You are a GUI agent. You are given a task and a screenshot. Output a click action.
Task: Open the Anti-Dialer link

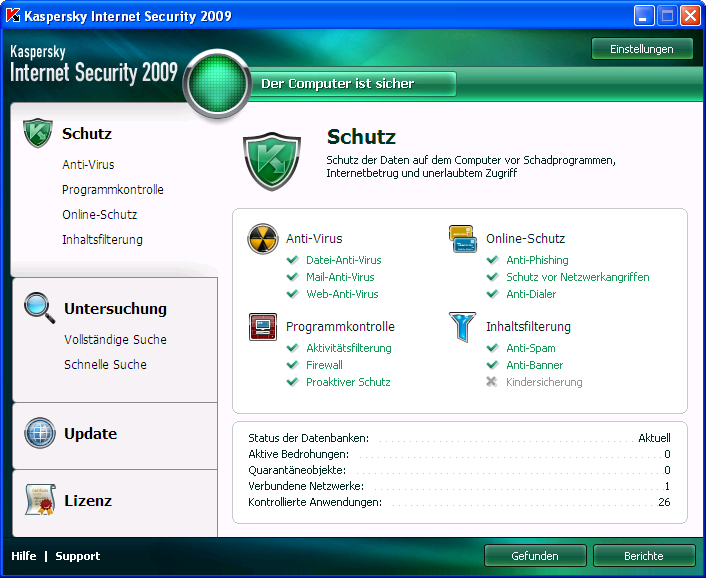[531, 294]
